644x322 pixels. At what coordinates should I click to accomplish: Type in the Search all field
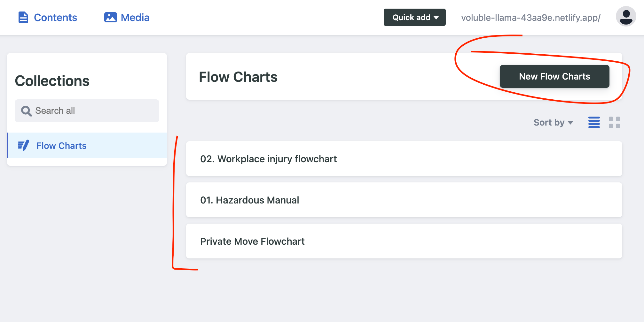tap(93, 111)
